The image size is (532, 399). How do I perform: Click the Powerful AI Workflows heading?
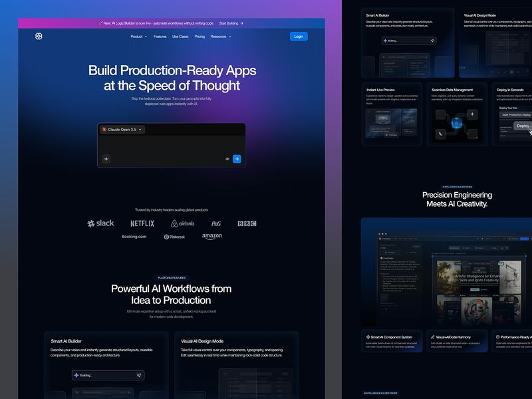click(x=172, y=295)
